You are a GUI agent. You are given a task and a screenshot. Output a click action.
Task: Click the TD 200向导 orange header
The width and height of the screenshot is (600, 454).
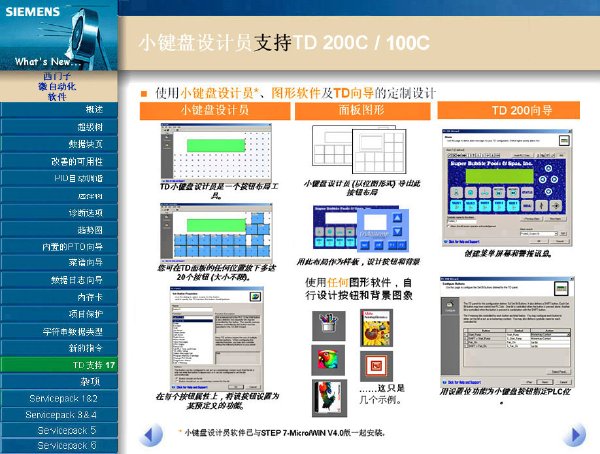pos(509,111)
